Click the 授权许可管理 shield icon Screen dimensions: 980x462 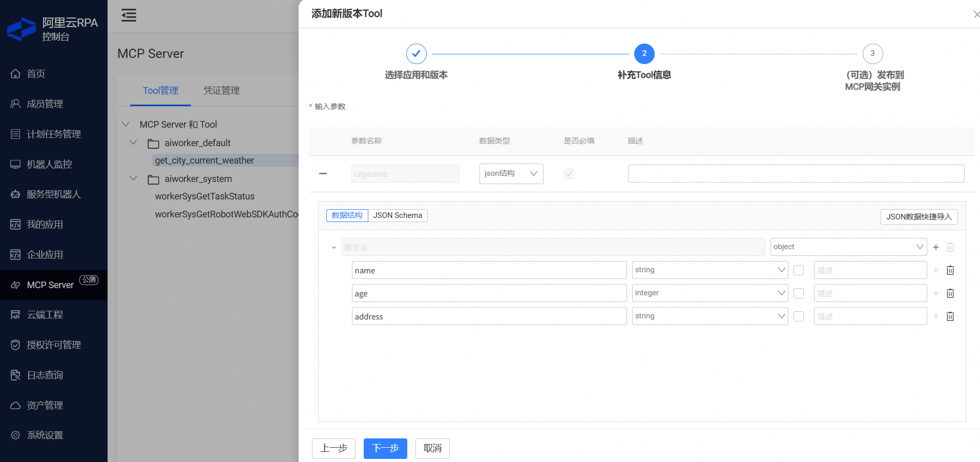[x=15, y=345]
